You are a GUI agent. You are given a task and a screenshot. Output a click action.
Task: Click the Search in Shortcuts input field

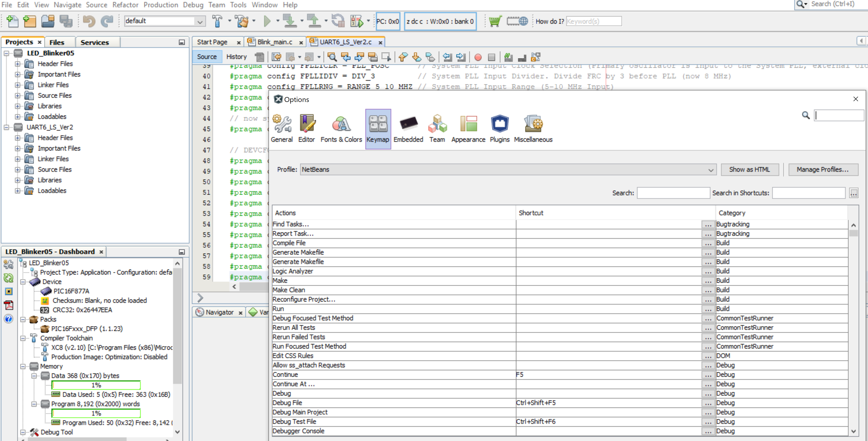(x=809, y=193)
